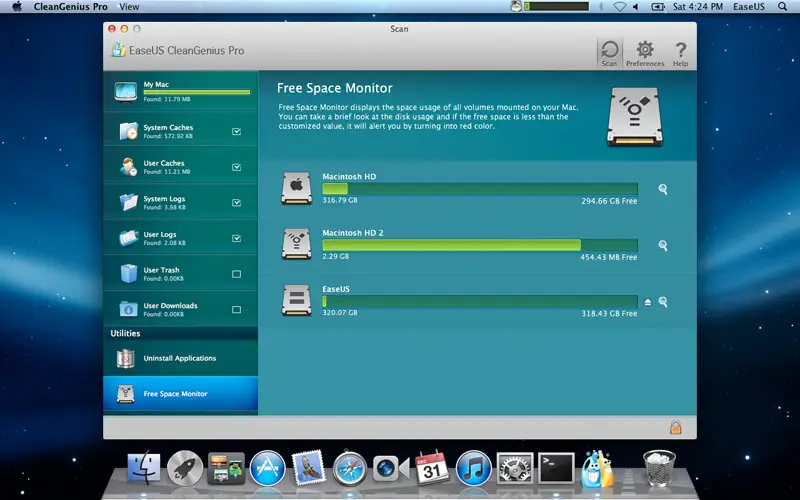Open Terminal from the Dock
Viewport: 800px width, 500px height.
point(556,468)
